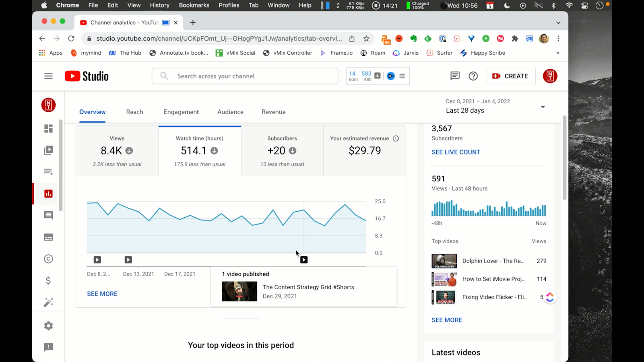644x362 pixels.
Task: Open the date range dropdown Last 28 days
Action: tap(496, 107)
